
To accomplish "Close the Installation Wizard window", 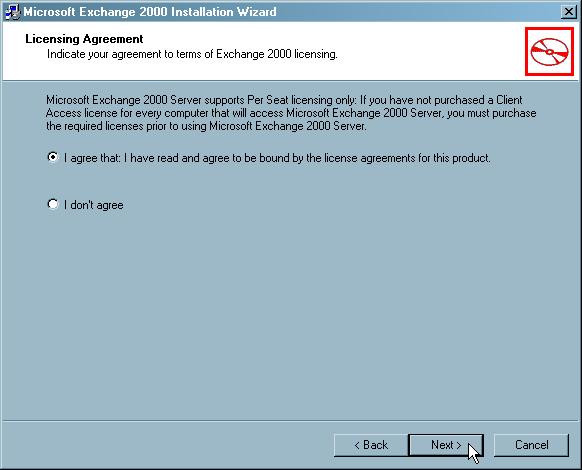I will [569, 12].
